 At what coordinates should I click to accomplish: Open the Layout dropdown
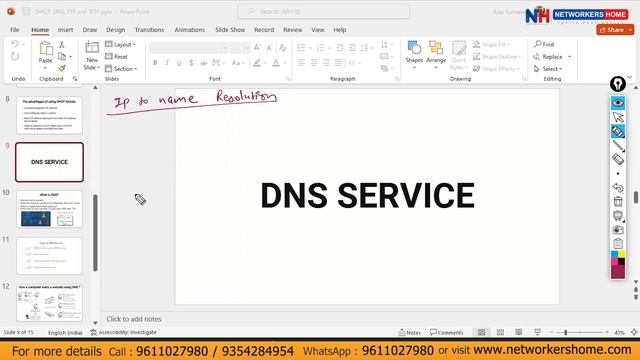pyautogui.click(x=120, y=44)
